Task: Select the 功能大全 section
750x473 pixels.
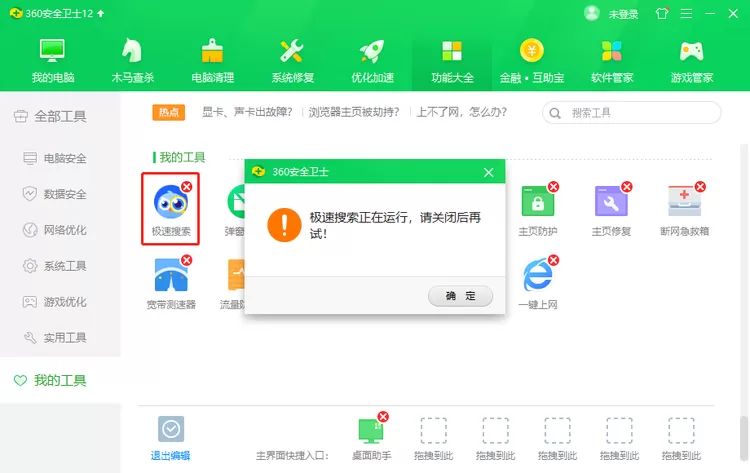Action: pos(452,61)
